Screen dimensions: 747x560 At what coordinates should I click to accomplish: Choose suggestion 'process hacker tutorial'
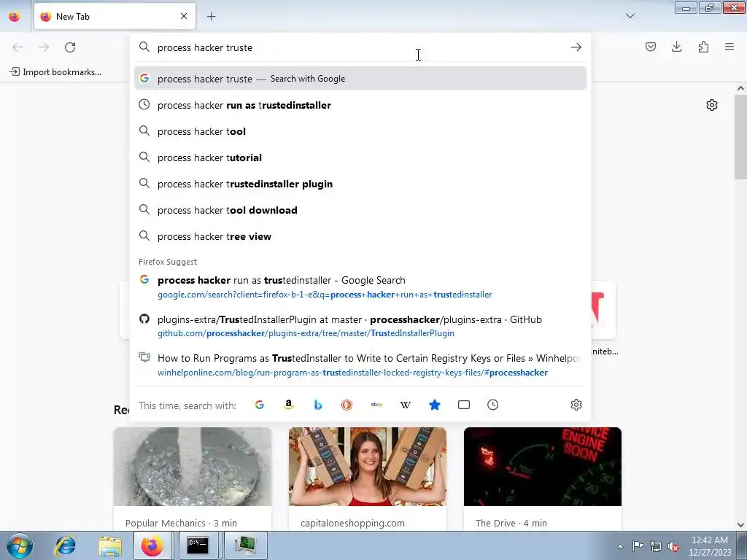click(360, 157)
